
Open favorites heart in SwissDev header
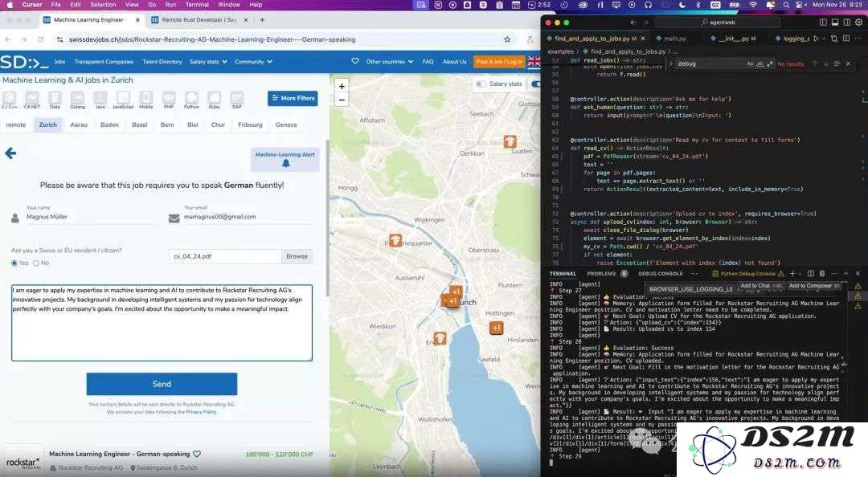click(355, 61)
